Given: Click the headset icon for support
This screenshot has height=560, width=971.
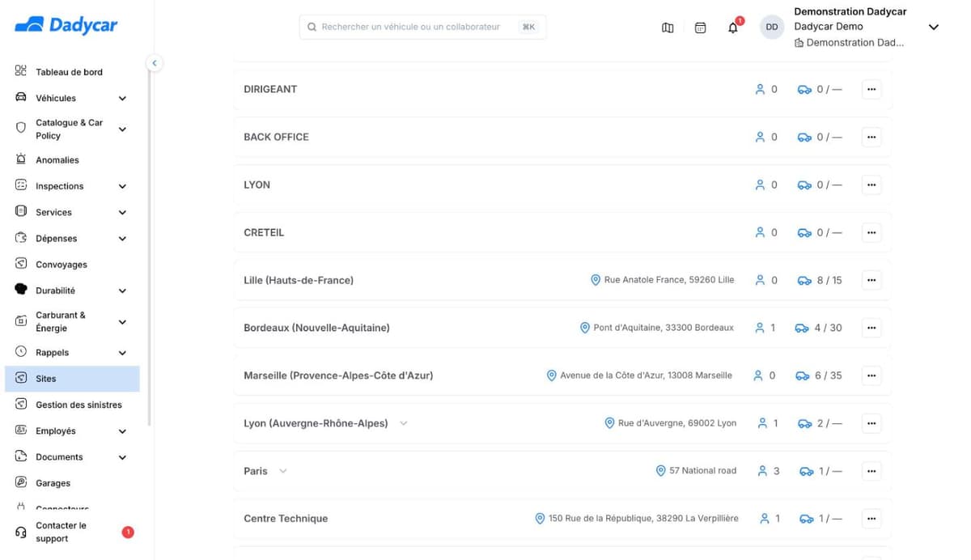Looking at the screenshot, I should click(x=21, y=532).
